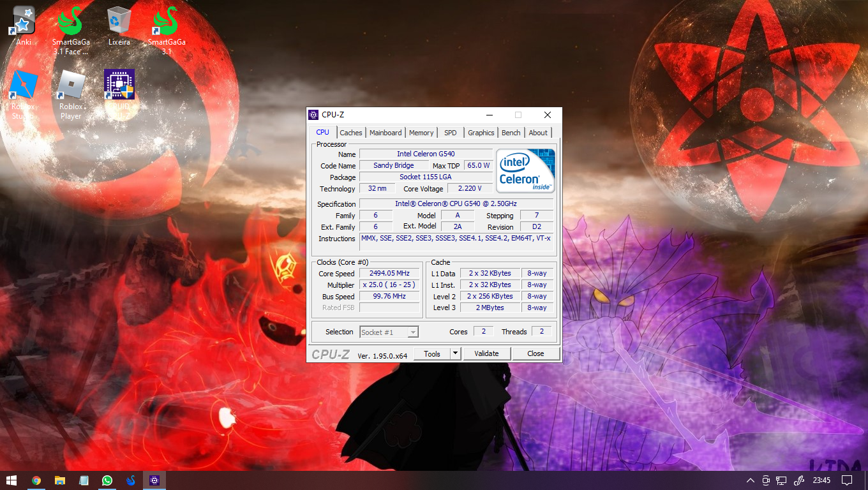Open the Memory tab
Image resolution: width=868 pixels, height=490 pixels.
point(421,133)
